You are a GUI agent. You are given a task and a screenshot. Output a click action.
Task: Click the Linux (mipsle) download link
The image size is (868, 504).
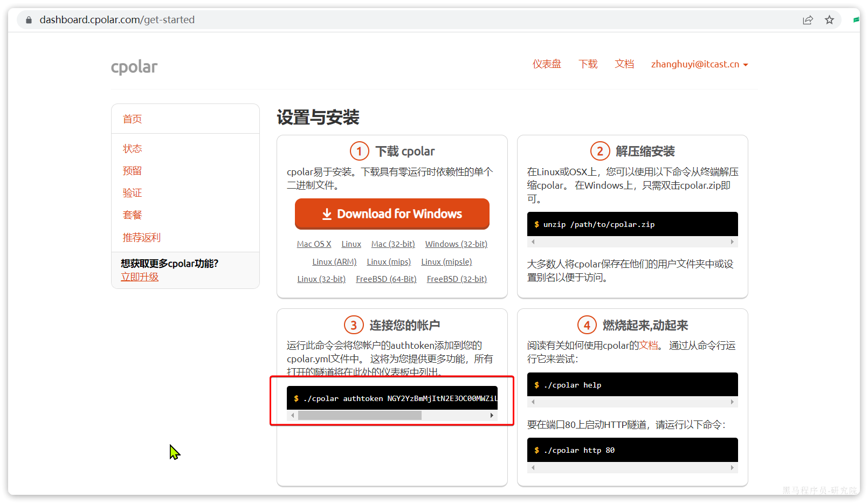(446, 262)
